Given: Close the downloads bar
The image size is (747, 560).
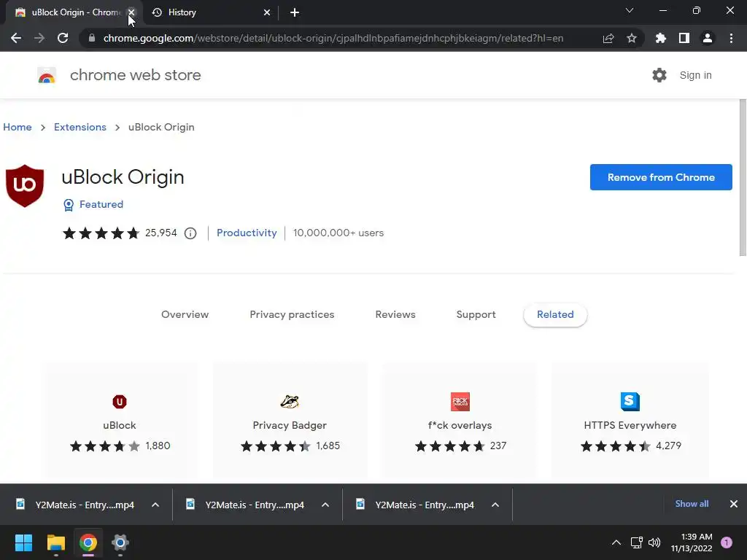Looking at the screenshot, I should 734,504.
